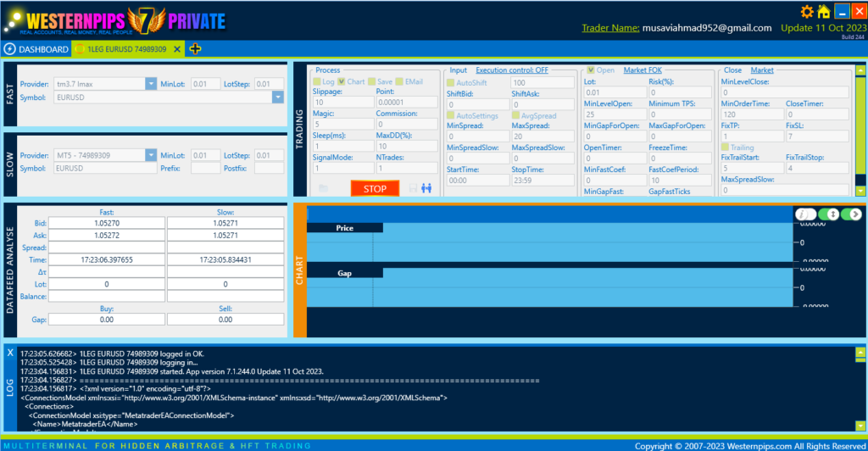The image size is (868, 451).
Task: Click the MinLevelOpen input field
Action: (x=615, y=114)
